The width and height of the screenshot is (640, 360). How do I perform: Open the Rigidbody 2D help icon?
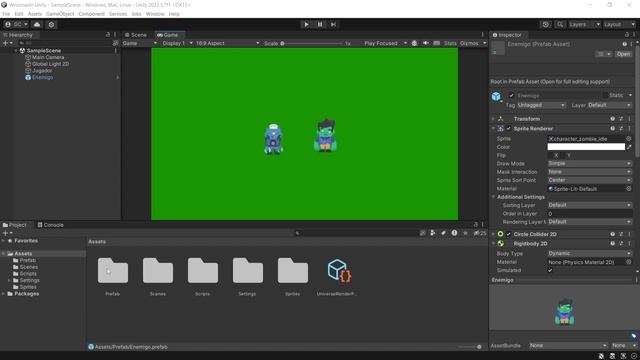coord(612,244)
